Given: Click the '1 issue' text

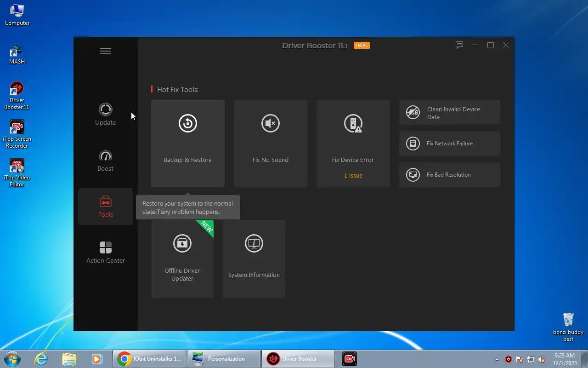Looking at the screenshot, I should tap(353, 176).
